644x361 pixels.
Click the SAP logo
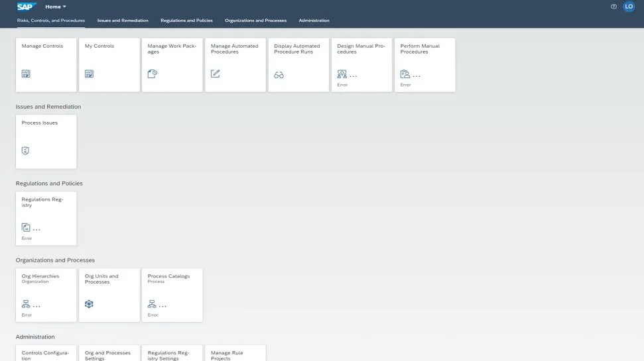pyautogui.click(x=27, y=7)
